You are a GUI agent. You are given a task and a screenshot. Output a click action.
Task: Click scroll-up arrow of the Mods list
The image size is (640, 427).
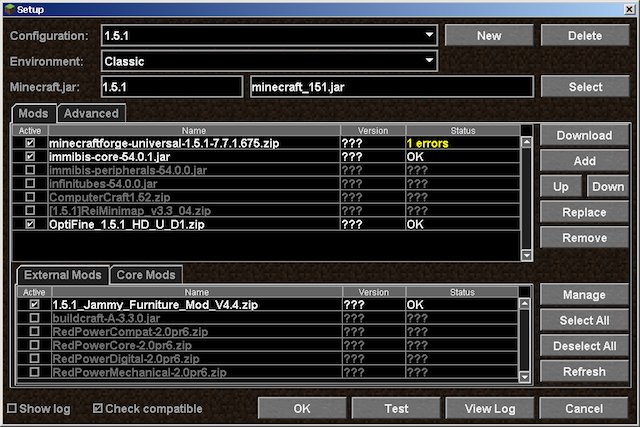[527, 142]
